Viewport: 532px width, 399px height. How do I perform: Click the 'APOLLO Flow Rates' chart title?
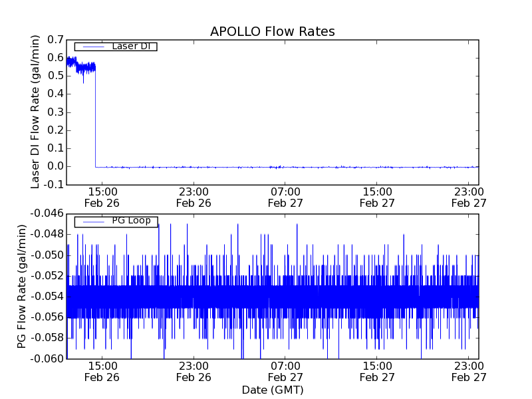point(272,32)
